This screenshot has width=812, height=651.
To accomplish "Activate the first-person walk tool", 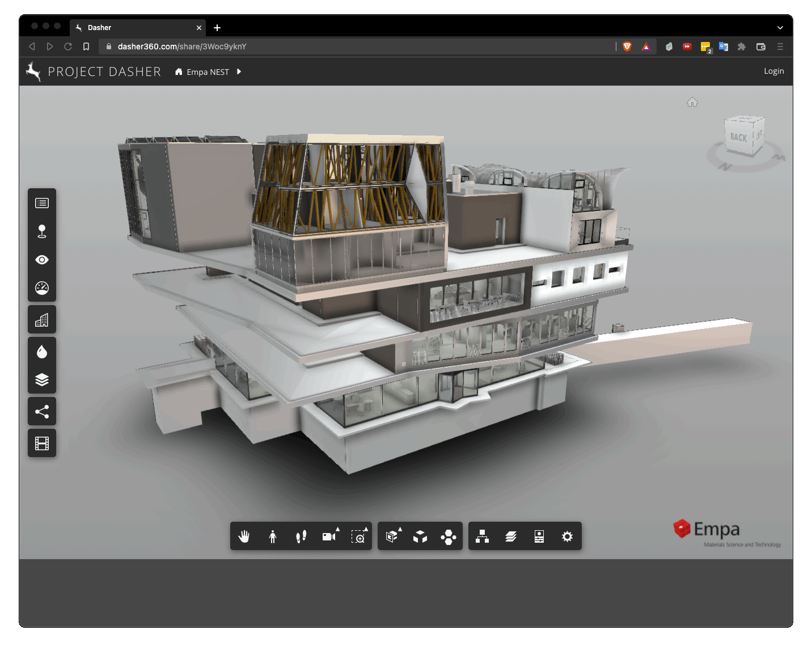I will 273,536.
